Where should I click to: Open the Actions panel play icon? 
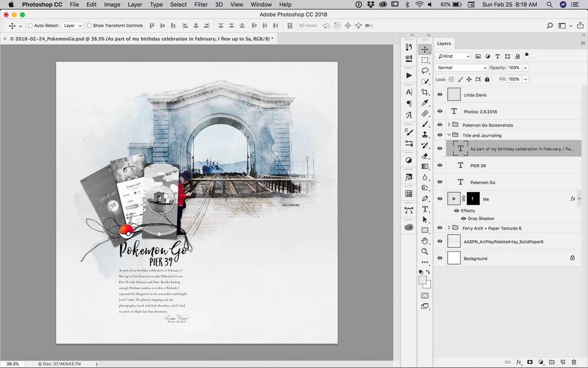pyautogui.click(x=409, y=75)
